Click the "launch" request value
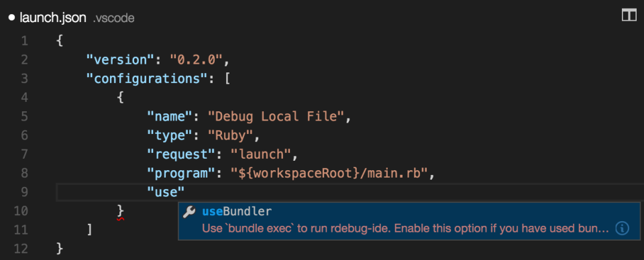This screenshot has height=260, width=644. [x=260, y=155]
